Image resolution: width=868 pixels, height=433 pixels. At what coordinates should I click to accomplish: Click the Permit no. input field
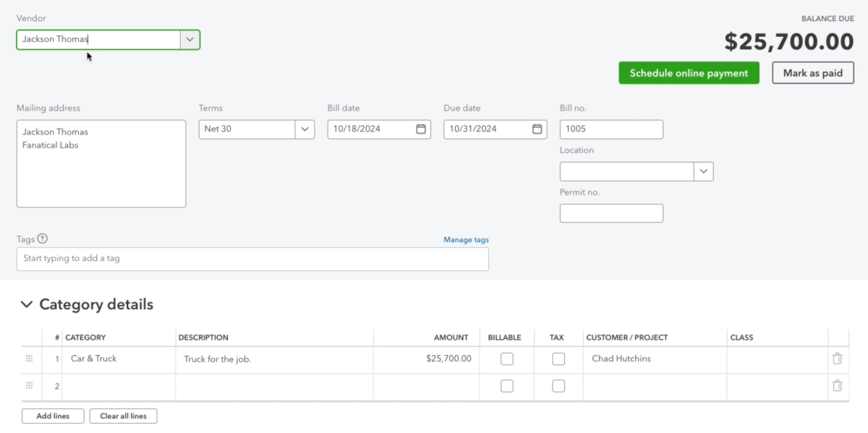point(611,213)
